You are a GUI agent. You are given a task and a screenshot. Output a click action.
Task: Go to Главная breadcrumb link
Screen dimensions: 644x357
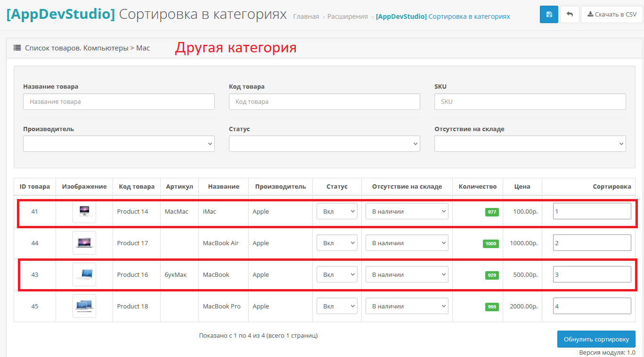tap(306, 17)
